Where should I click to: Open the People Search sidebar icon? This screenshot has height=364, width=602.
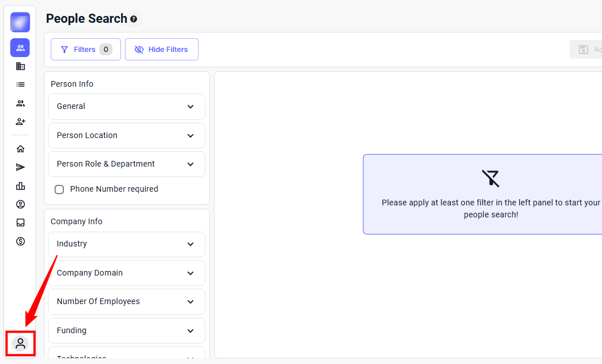[20, 48]
